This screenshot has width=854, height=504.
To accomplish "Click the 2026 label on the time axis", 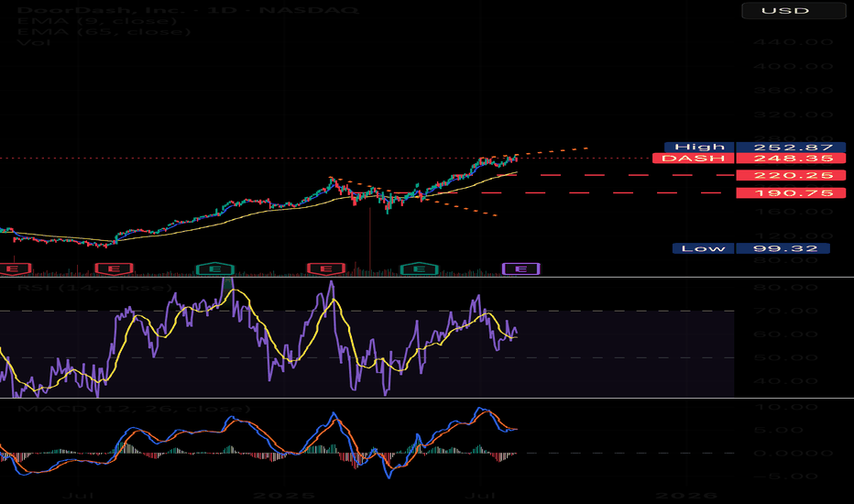I will (685, 496).
